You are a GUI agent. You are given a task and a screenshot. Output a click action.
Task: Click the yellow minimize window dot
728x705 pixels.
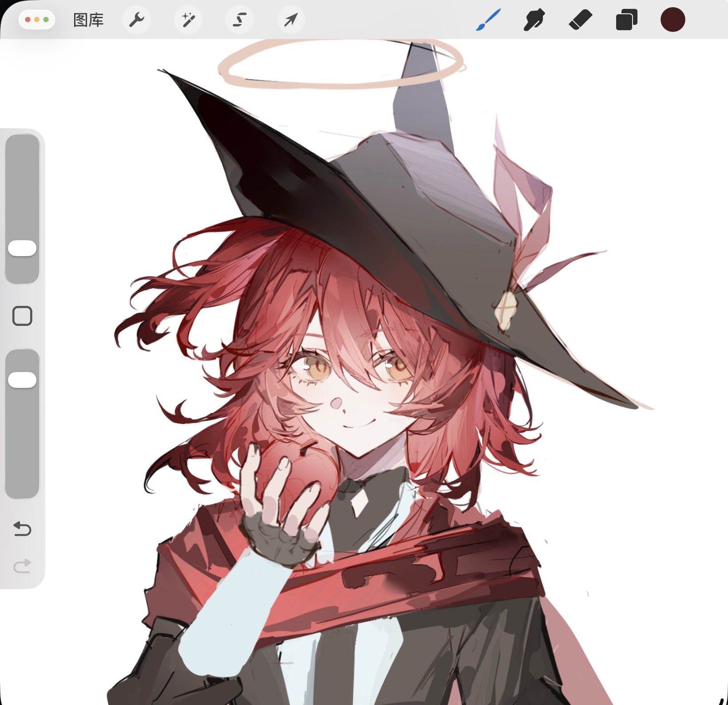tap(37, 20)
